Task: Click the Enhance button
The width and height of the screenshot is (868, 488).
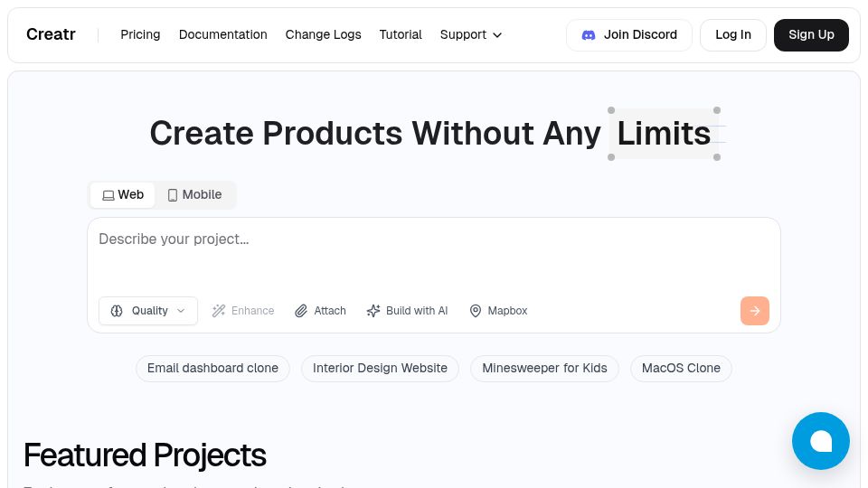Action: (x=243, y=311)
